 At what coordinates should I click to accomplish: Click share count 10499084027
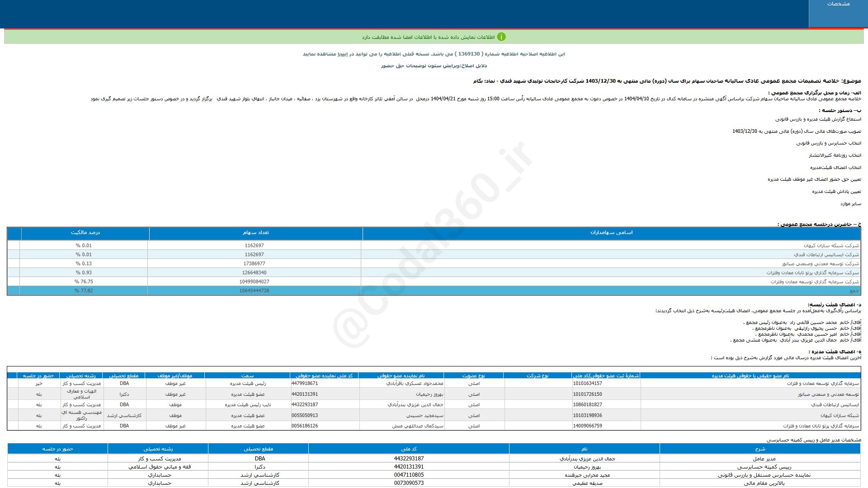254,282
